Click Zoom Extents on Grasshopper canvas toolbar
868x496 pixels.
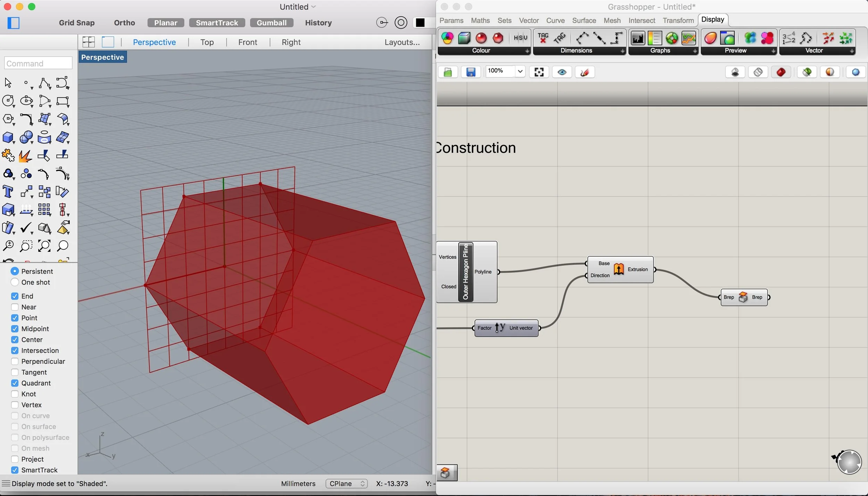[x=539, y=72]
